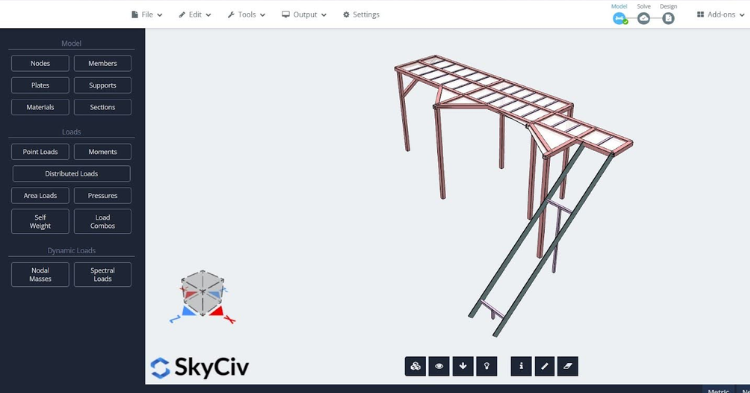This screenshot has height=393, width=750.
Task: Click the Members button
Action: click(x=102, y=63)
